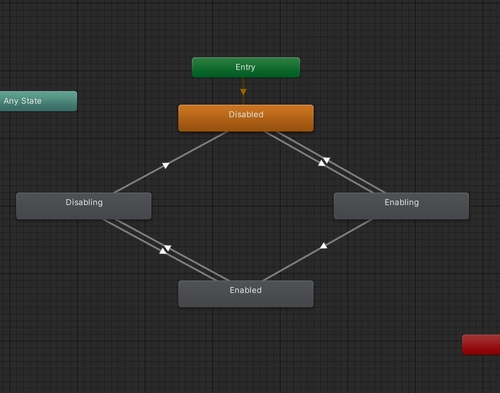Select the green Entry node

[246, 67]
